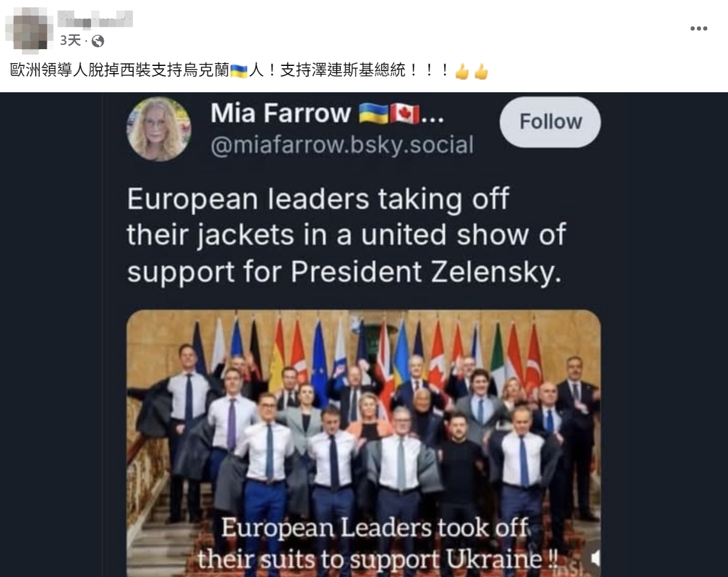Click the Ukraine flag emoji in post text
The image size is (728, 577).
238,71
